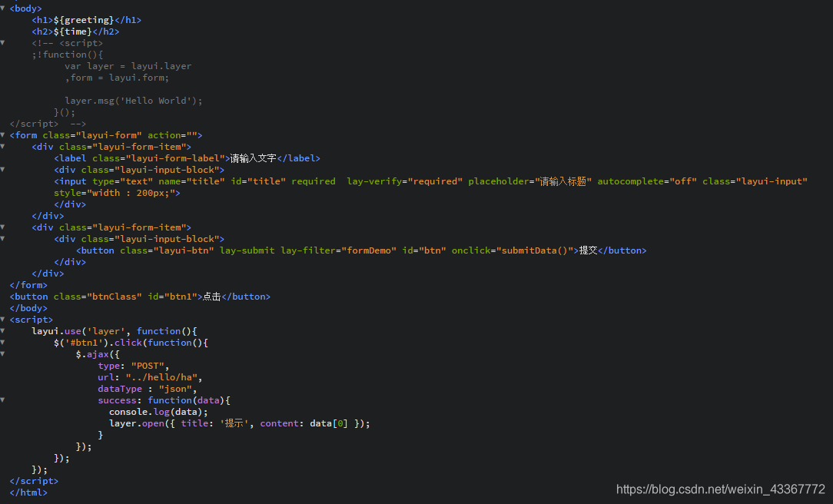Click the </html> closing tag

28,492
